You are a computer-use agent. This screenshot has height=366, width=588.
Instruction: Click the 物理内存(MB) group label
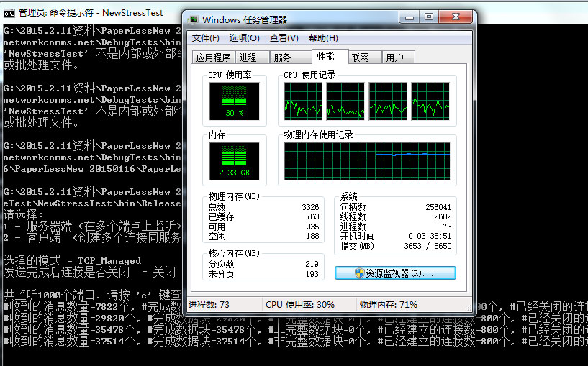234,197
